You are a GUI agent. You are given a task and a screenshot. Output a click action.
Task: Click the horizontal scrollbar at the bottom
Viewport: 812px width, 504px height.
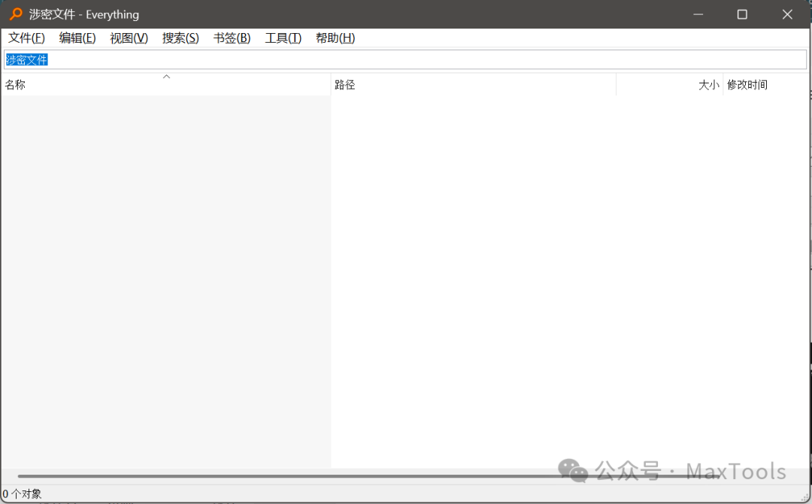click(368, 476)
